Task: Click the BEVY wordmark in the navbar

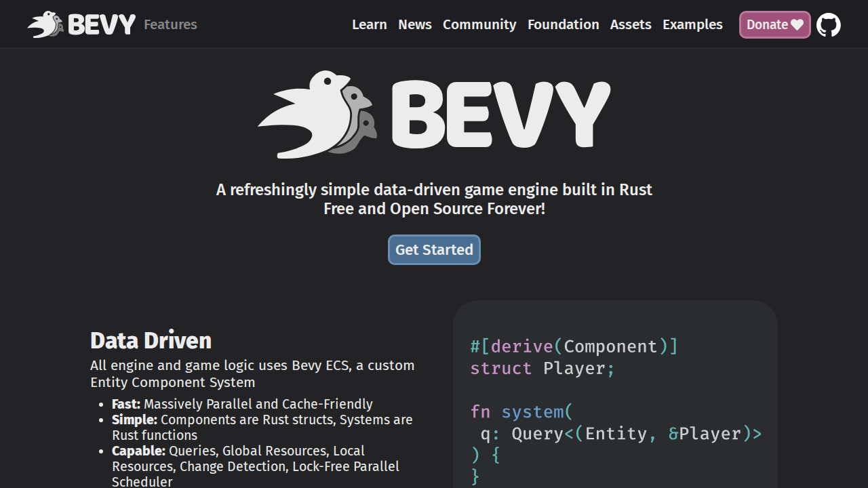Action: pos(102,25)
